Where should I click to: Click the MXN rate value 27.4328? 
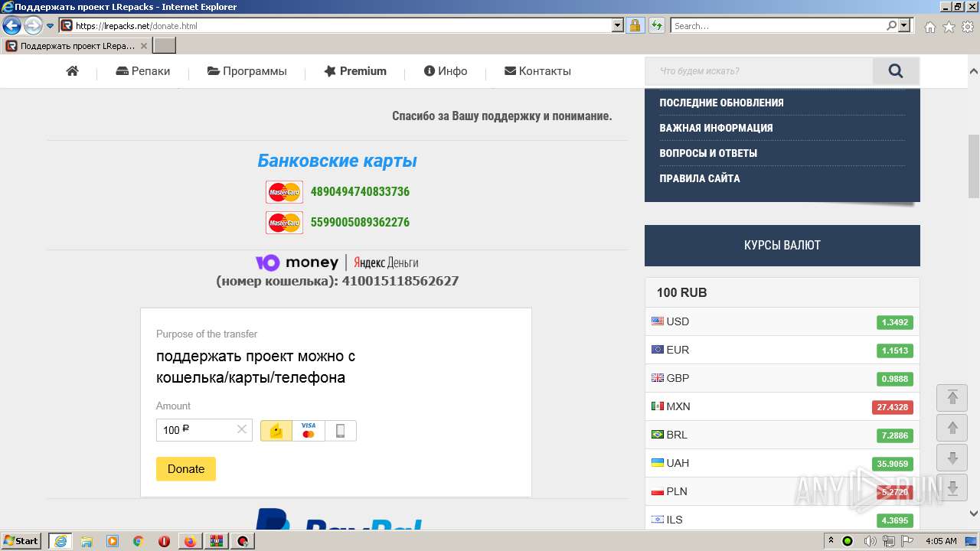(893, 407)
